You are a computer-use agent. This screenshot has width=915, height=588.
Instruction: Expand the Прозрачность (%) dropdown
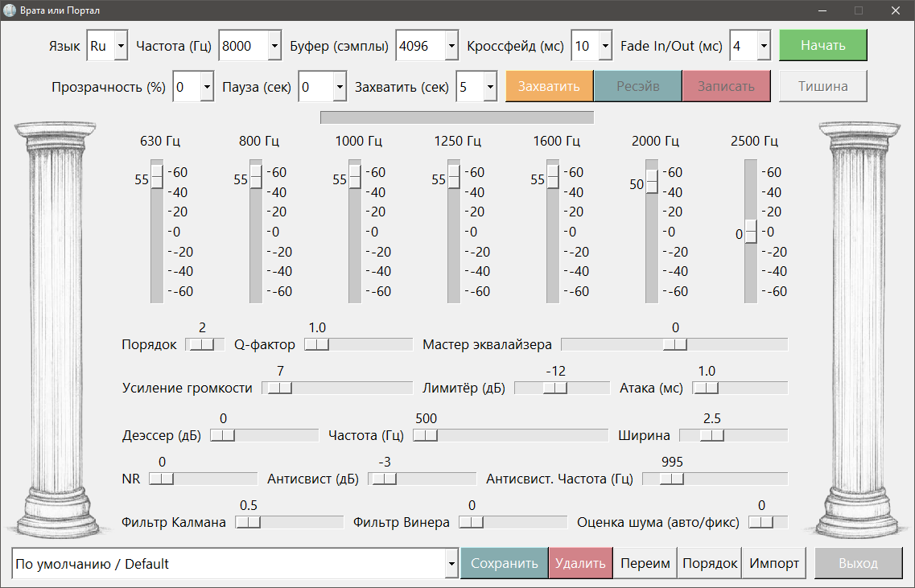pos(207,87)
